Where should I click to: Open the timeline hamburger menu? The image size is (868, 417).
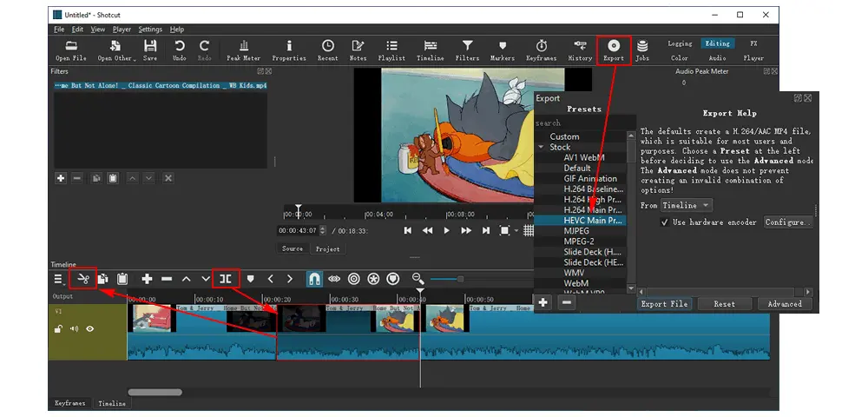[x=59, y=279]
